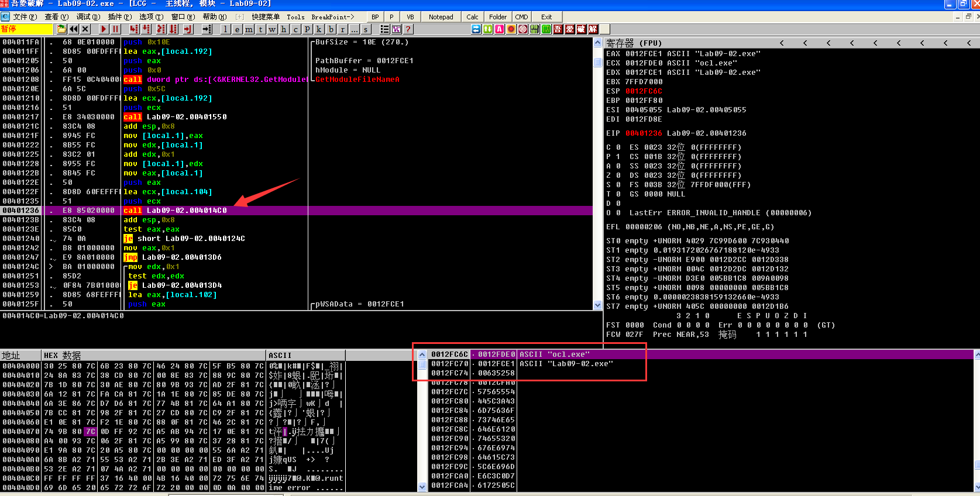This screenshot has height=496, width=980.
Task: Click the Trace Into toolbar icon
Action: 161,29
